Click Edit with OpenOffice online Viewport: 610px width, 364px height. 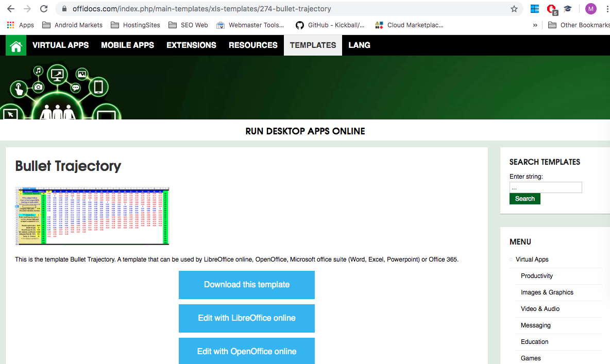point(246,351)
